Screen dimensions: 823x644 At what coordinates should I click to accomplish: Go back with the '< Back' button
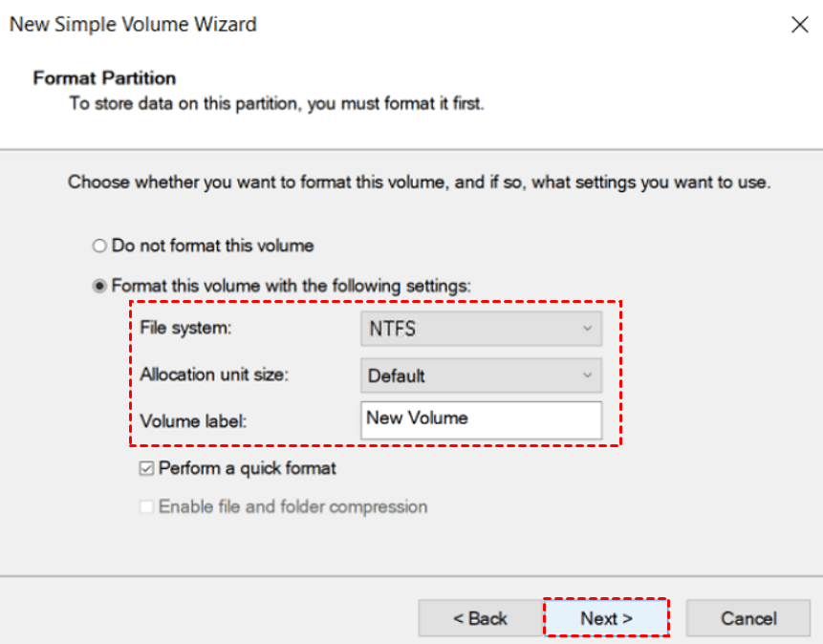pyautogui.click(x=480, y=618)
